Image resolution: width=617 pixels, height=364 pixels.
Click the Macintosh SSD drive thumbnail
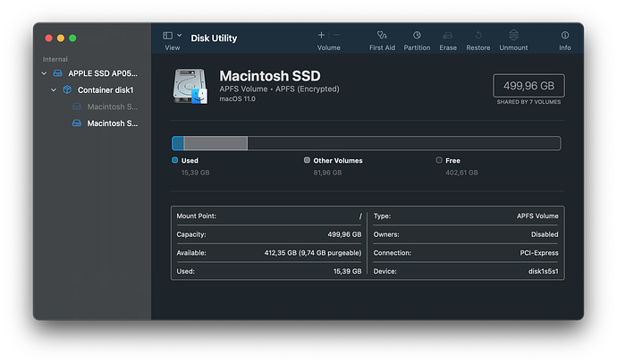(x=190, y=86)
